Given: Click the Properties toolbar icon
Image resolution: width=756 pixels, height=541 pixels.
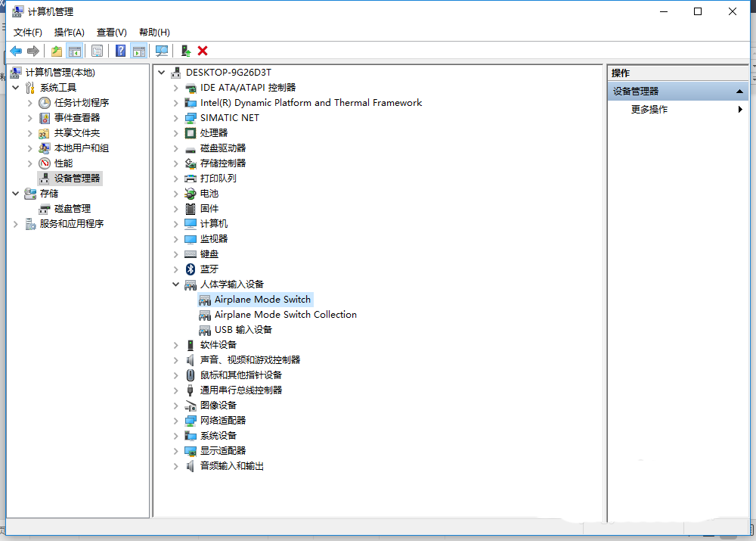Looking at the screenshot, I should [x=97, y=51].
